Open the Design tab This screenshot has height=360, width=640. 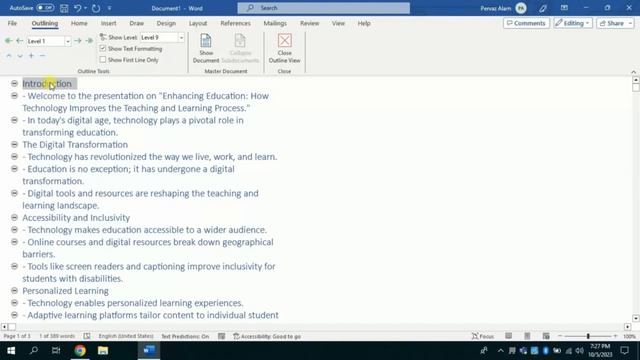pos(166,23)
